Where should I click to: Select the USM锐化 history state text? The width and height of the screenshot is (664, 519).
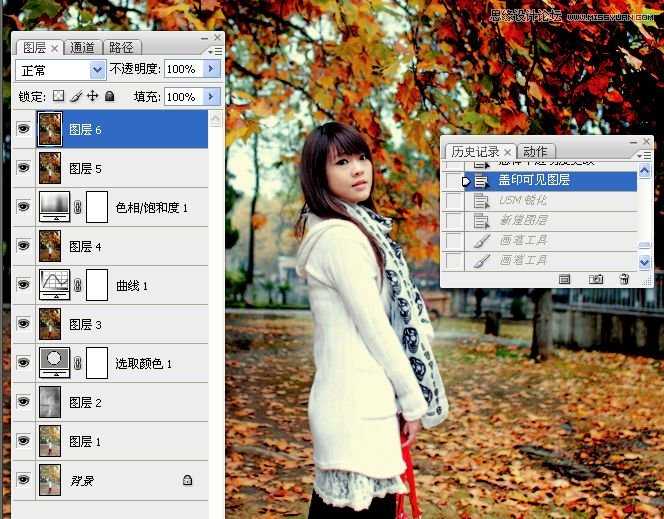pyautogui.click(x=523, y=200)
